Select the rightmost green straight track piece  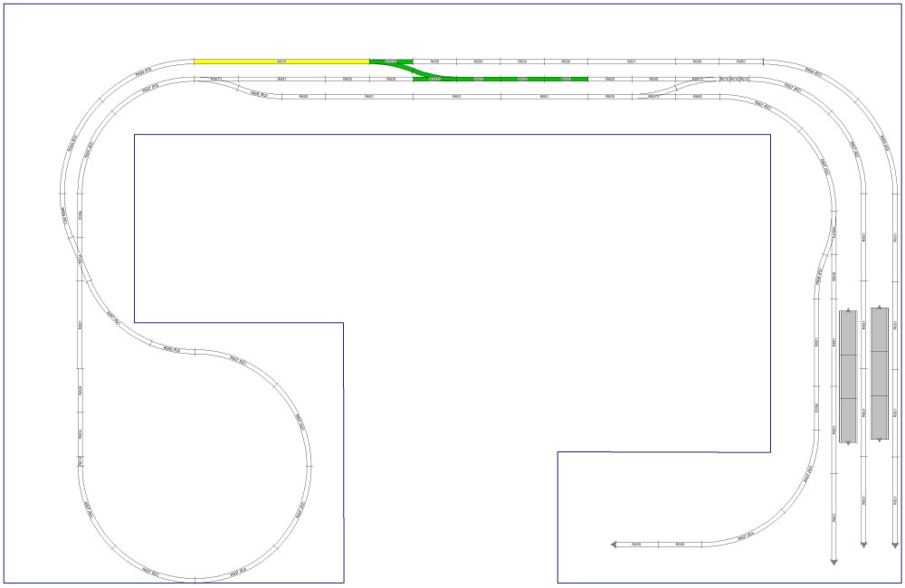[x=567, y=79]
